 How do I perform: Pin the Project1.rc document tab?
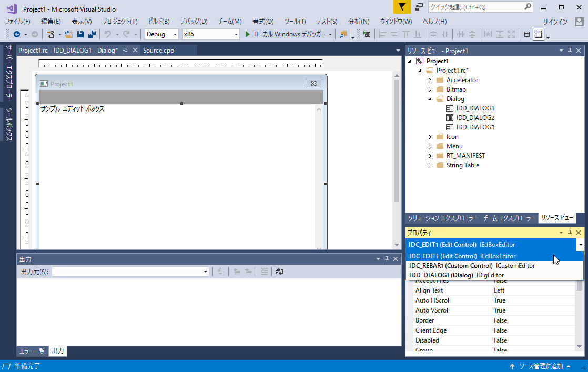tap(125, 50)
